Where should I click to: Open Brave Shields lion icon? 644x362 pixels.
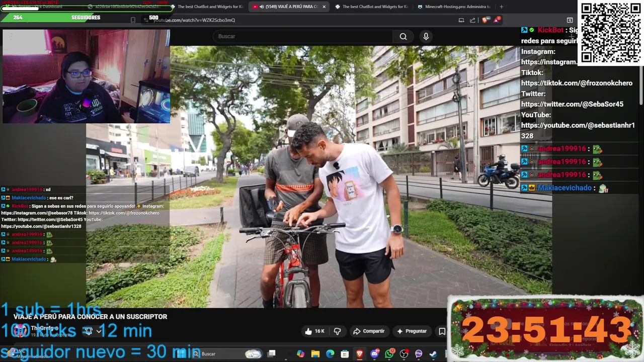485,20
